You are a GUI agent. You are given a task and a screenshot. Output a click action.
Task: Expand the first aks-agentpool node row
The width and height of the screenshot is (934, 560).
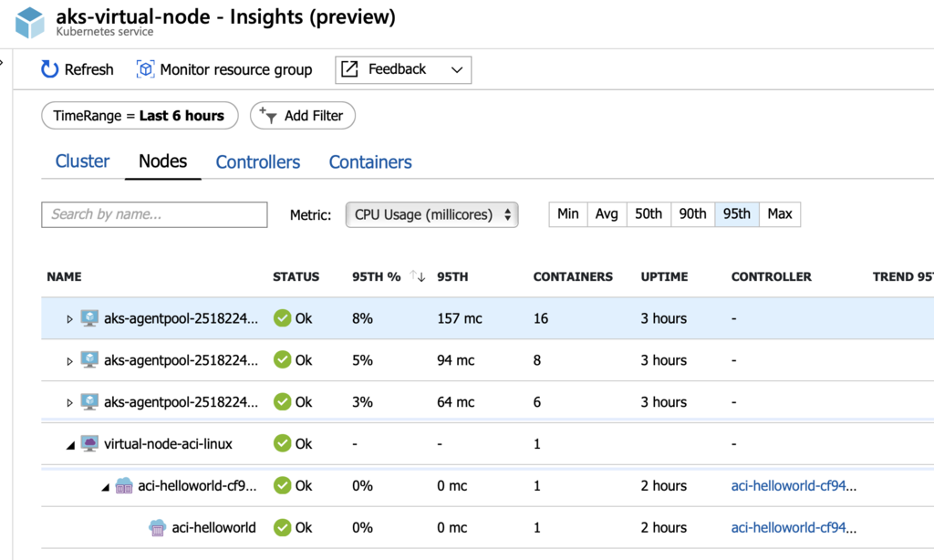point(69,319)
